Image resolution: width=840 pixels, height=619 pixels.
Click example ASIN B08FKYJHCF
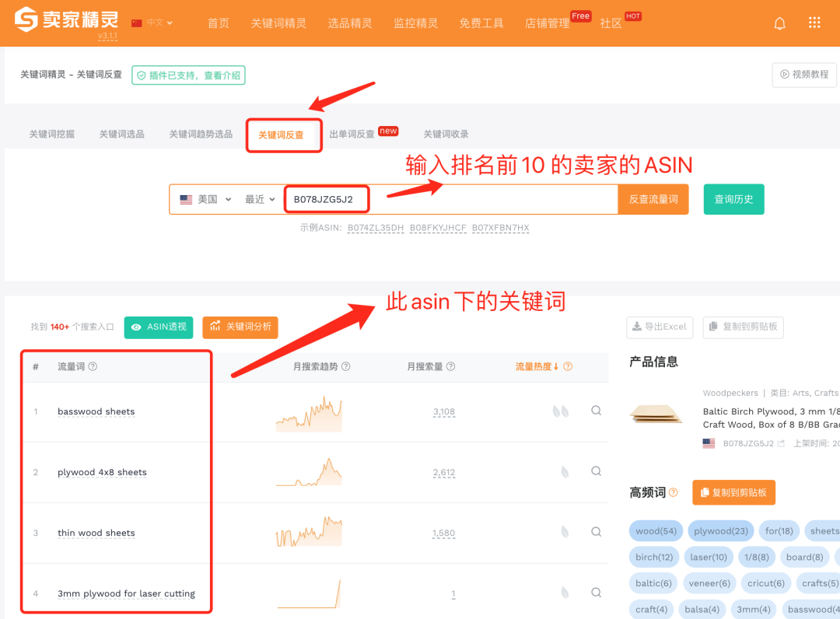pos(438,228)
